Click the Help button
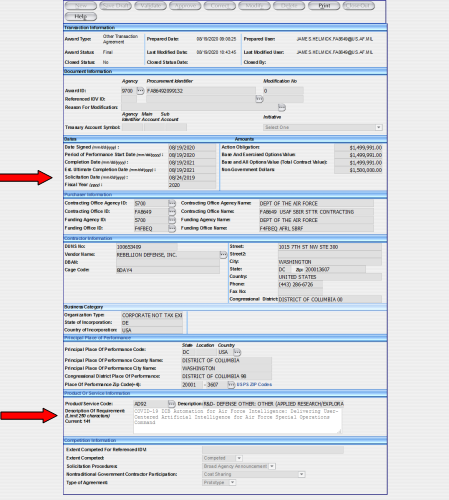The width and height of the screenshot is (449, 500). [81, 16]
